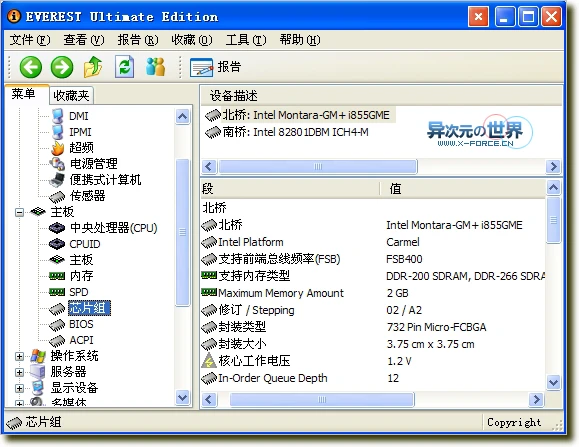
Task: Expand the 服务器 tree node
Action: click(x=19, y=372)
